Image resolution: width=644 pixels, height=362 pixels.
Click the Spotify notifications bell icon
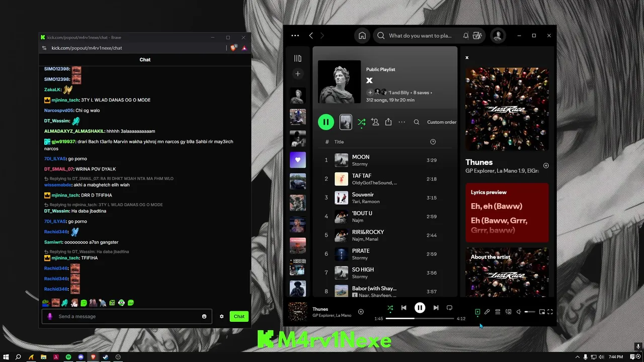click(466, 36)
